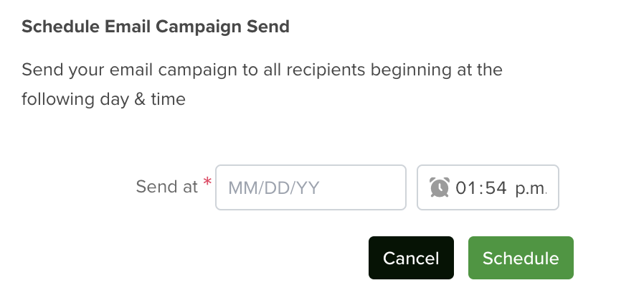Click the Schedule Email Campaign Send heading

coord(156,27)
